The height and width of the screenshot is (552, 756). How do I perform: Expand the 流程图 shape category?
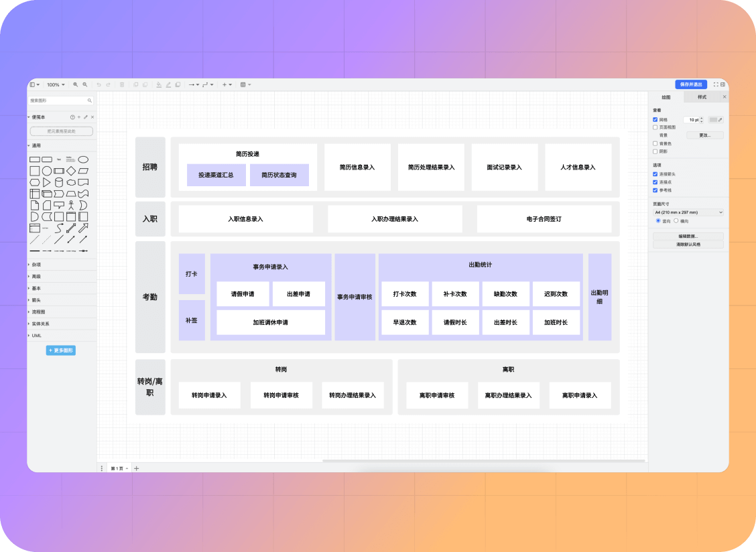coord(40,312)
